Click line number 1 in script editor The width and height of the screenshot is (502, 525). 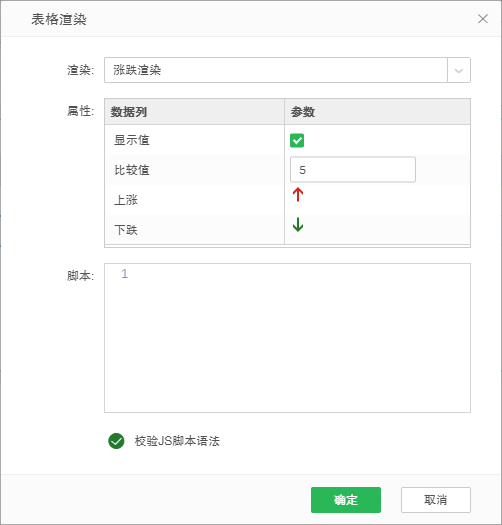click(125, 274)
